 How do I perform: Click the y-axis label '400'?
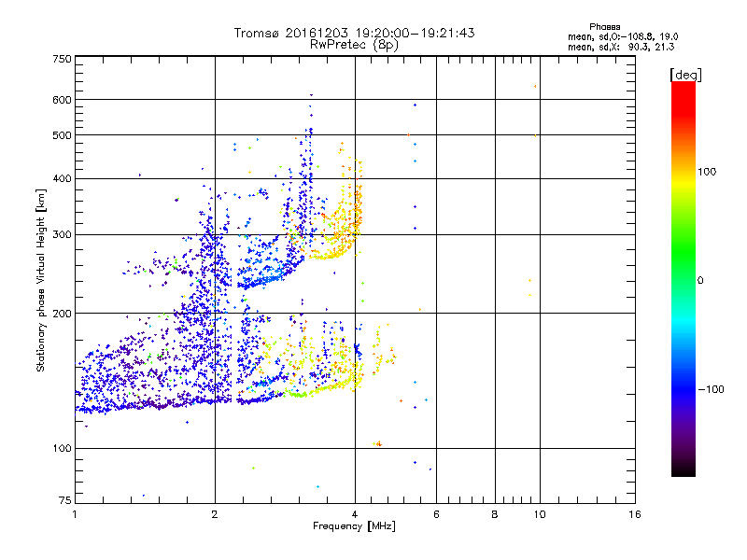coord(62,179)
